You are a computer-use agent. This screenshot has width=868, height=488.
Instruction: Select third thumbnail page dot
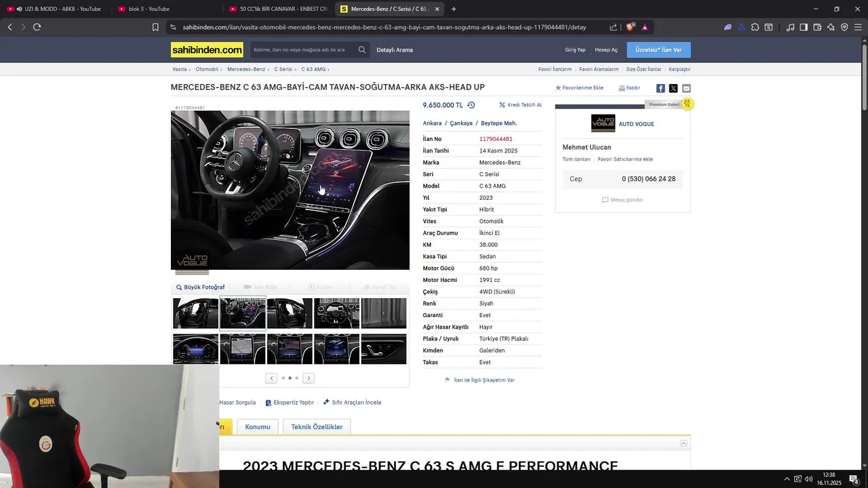[296, 378]
